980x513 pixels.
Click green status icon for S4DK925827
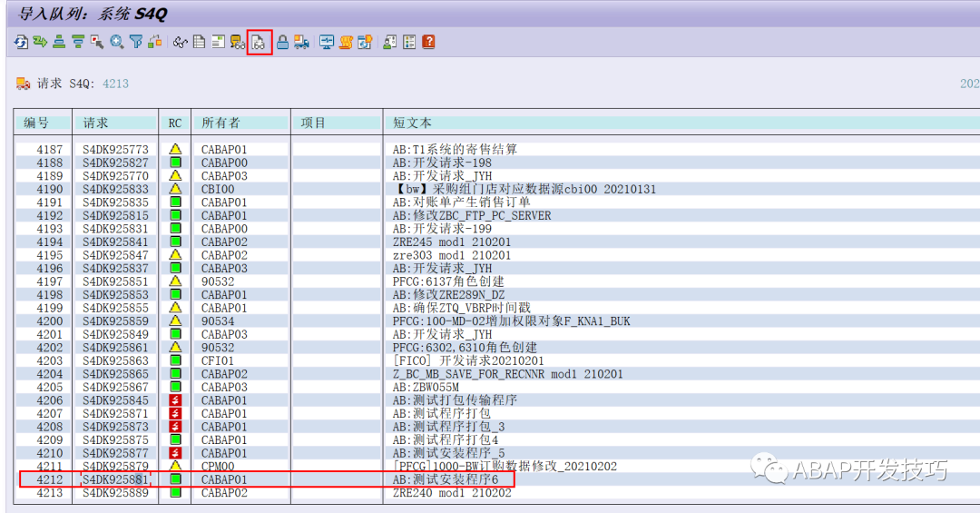(176, 163)
